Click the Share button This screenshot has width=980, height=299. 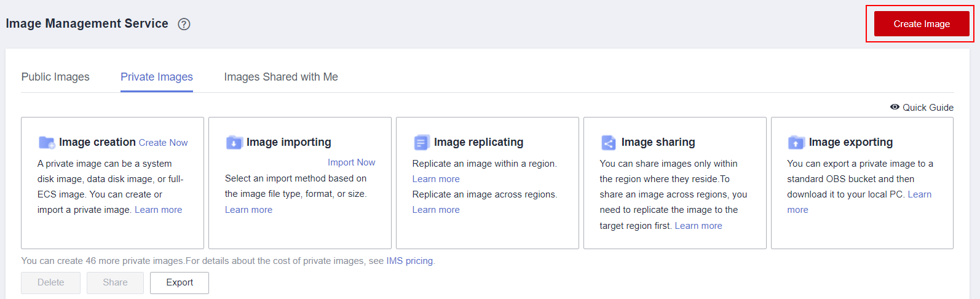click(x=115, y=282)
